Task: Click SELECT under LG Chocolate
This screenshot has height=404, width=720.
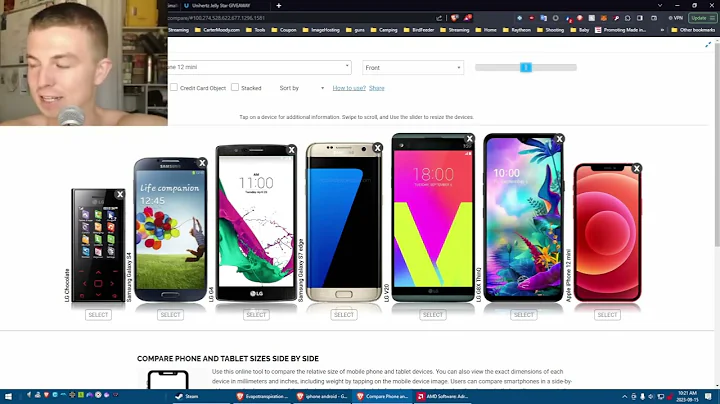Action: tap(98, 314)
